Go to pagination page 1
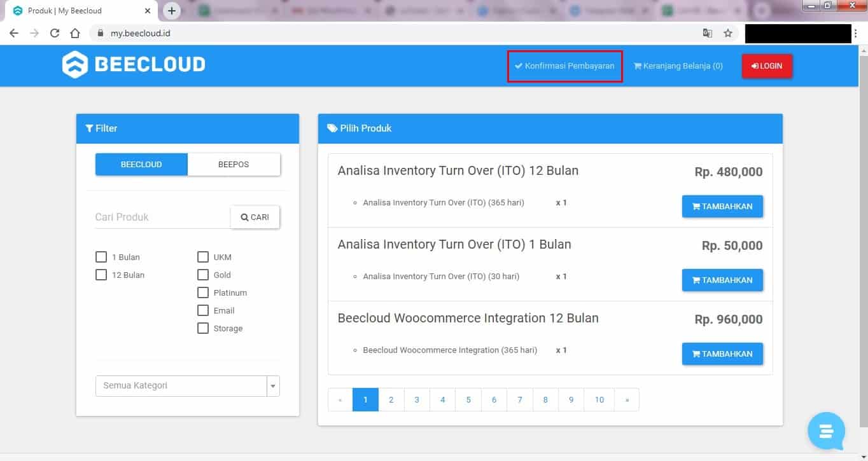Image resolution: width=868 pixels, height=461 pixels. pos(365,400)
